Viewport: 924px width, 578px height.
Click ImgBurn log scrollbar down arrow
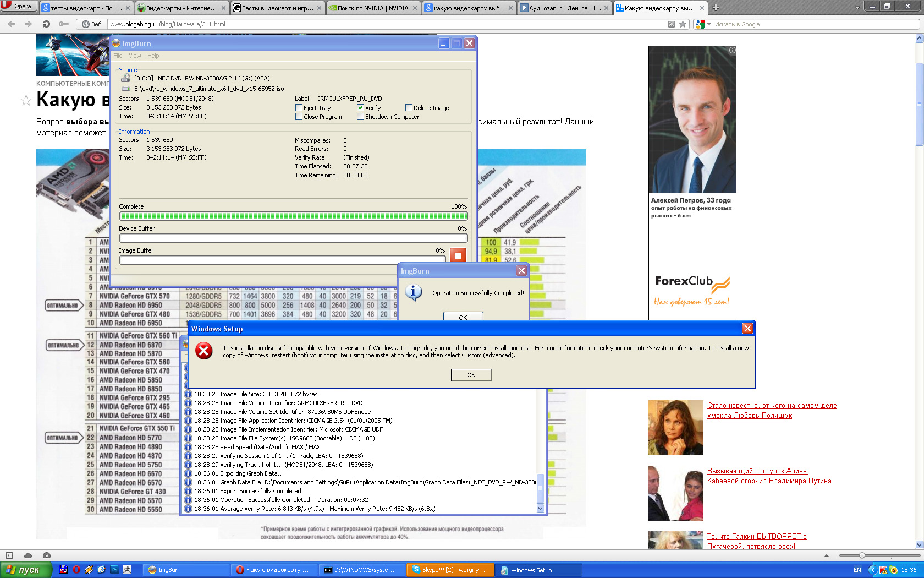point(540,509)
